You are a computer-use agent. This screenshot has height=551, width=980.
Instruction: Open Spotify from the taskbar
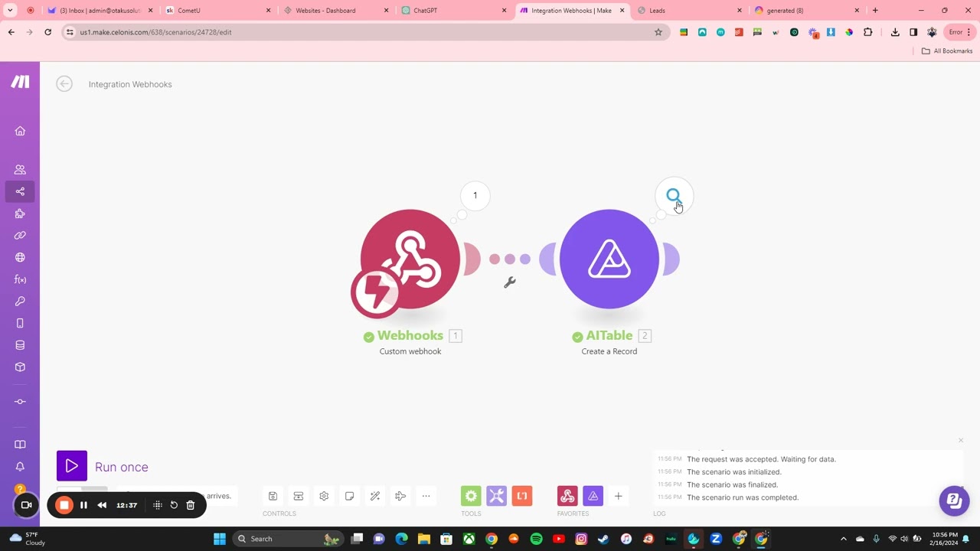536,539
